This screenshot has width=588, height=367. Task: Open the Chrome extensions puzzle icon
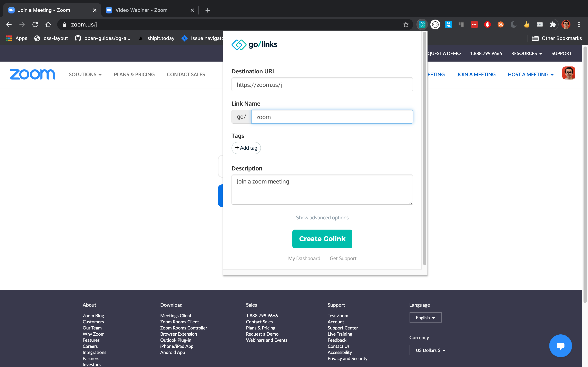[552, 24]
